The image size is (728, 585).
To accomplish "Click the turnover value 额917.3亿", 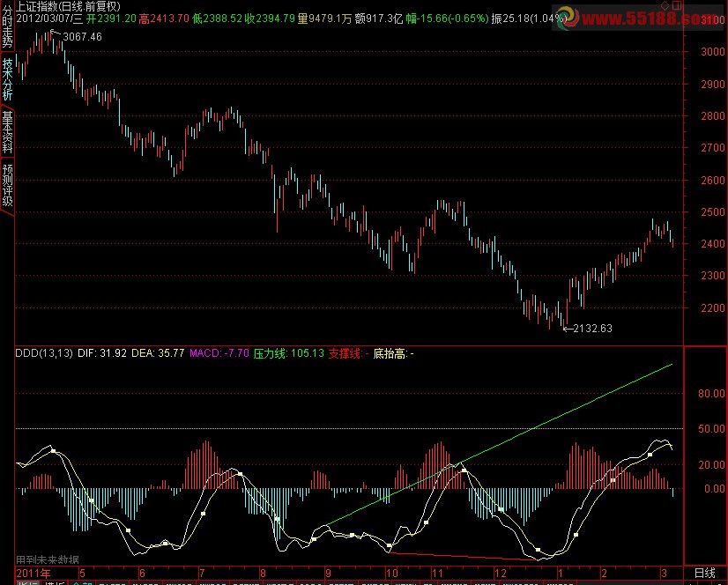I will (x=378, y=19).
